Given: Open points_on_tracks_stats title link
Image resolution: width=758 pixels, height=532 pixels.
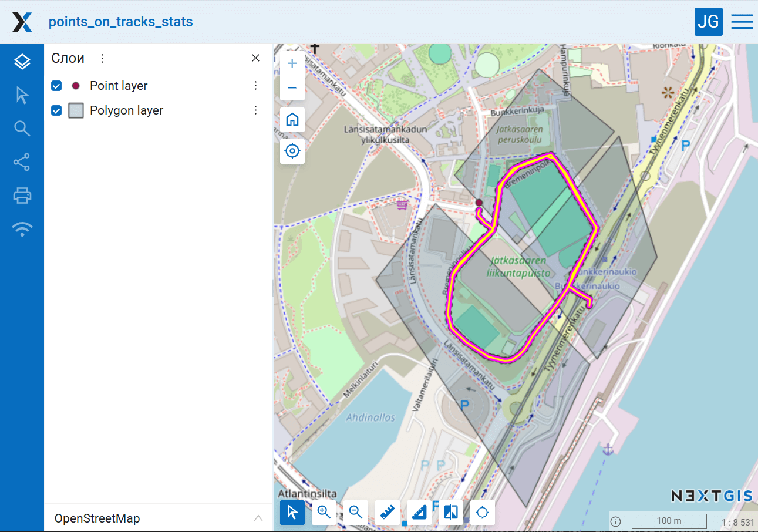Looking at the screenshot, I should tap(120, 22).
